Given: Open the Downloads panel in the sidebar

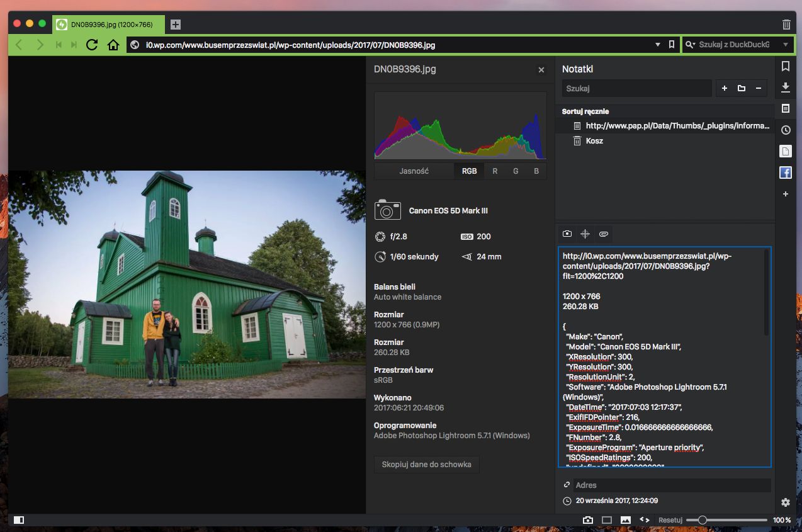Looking at the screenshot, I should [x=785, y=87].
